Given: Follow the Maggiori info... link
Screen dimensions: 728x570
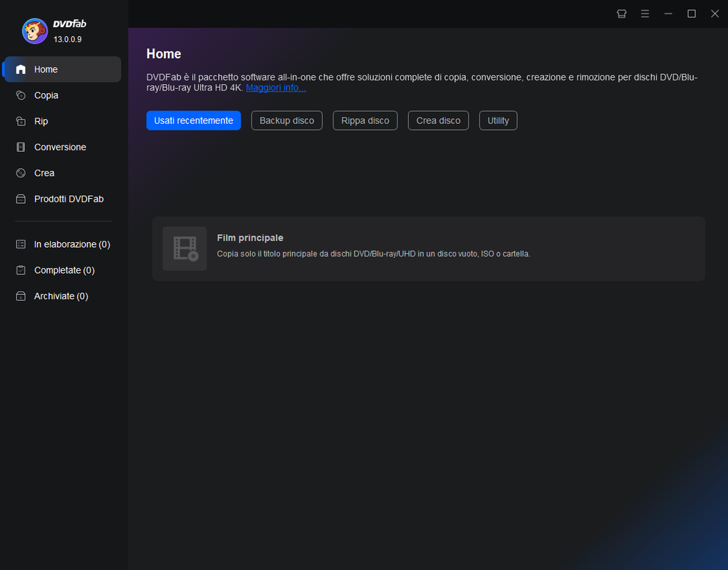Looking at the screenshot, I should point(276,88).
